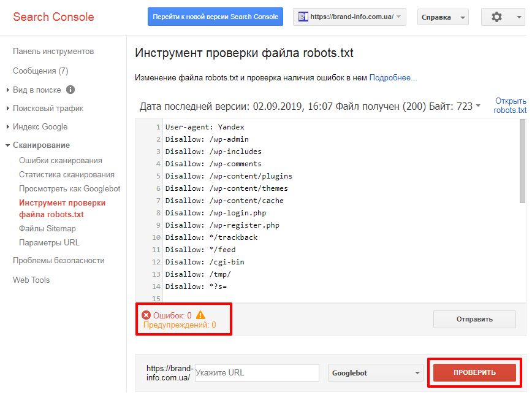
Task: Click line Disallow: /wp-login.php
Action: 216,213
